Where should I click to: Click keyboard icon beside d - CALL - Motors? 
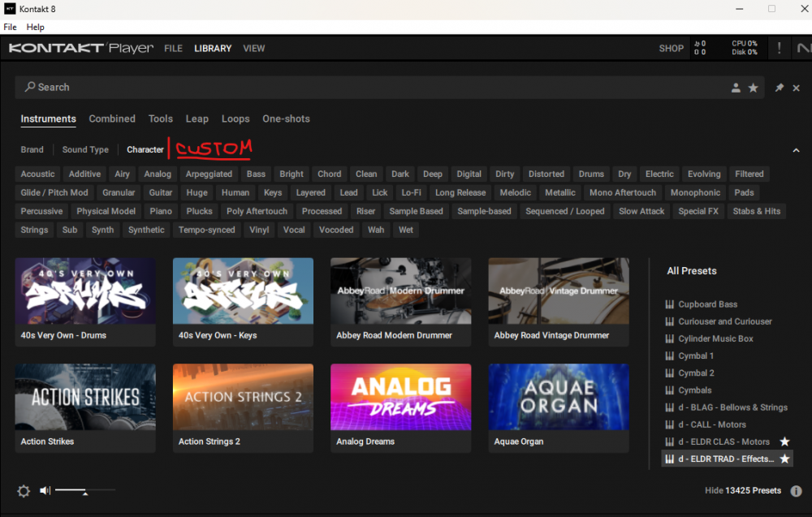click(670, 424)
